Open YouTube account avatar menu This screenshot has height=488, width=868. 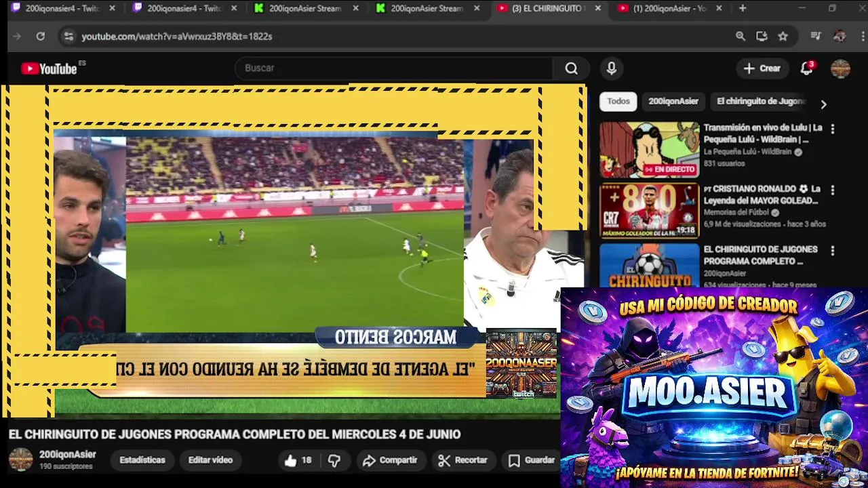(840, 68)
